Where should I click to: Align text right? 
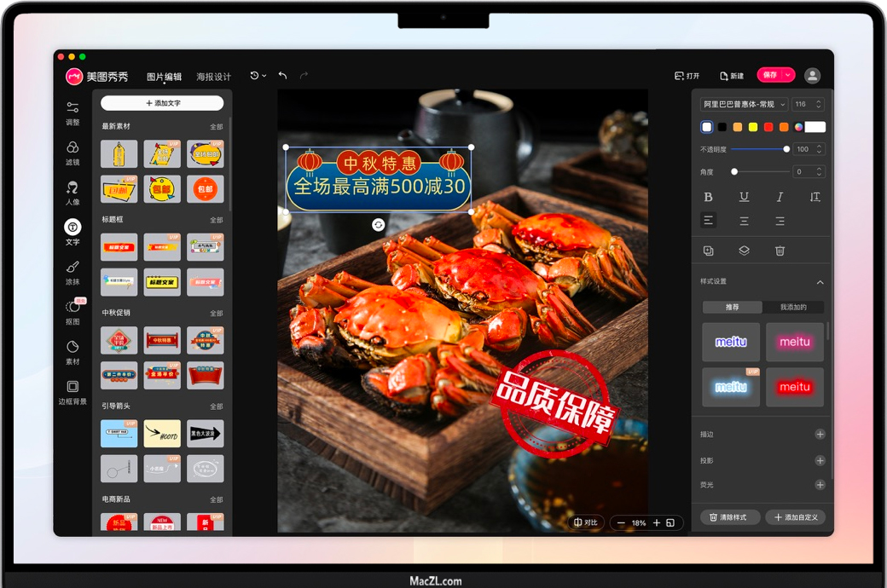click(780, 221)
